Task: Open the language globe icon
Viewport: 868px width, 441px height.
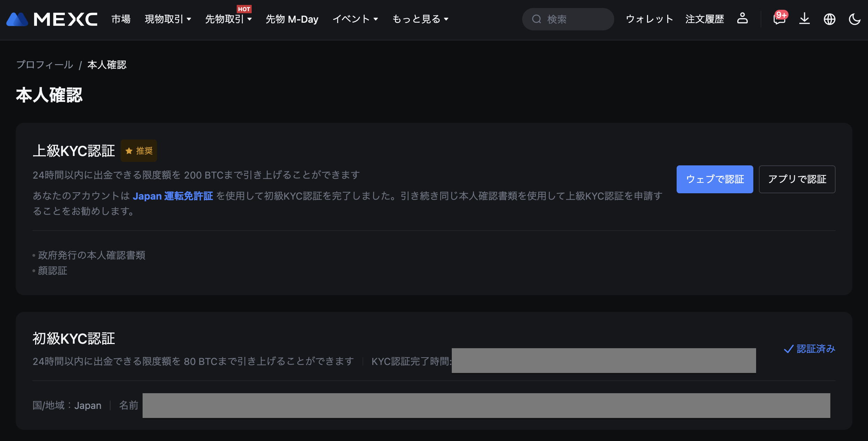Action: [x=829, y=19]
